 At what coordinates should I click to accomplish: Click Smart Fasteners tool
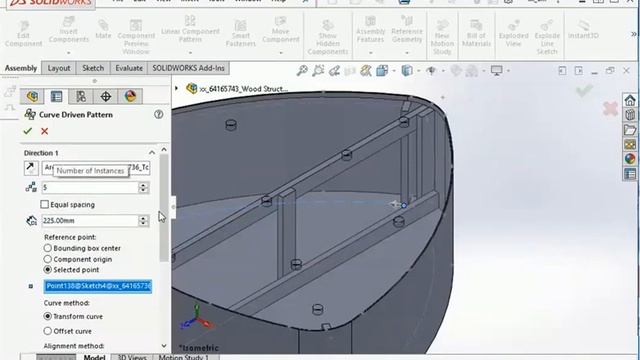tap(240, 34)
